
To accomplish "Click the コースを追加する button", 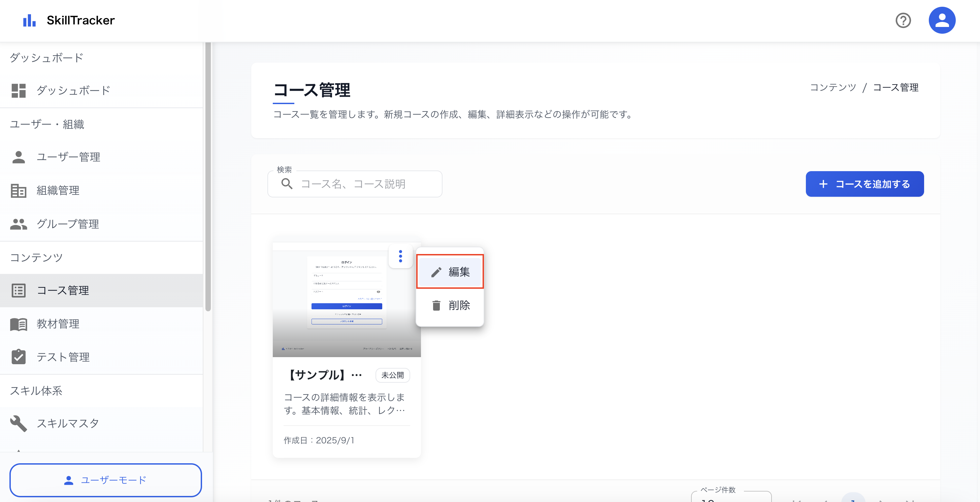I will click(864, 184).
